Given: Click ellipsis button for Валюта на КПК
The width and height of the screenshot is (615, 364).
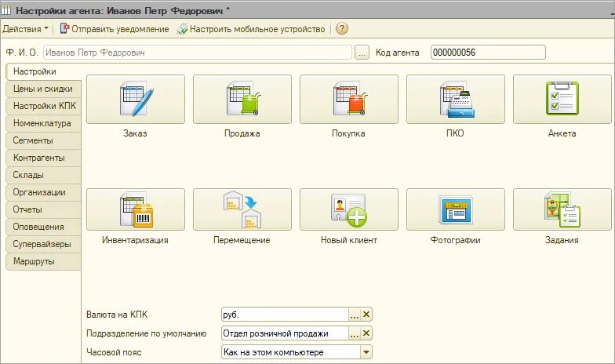Looking at the screenshot, I should [355, 315].
